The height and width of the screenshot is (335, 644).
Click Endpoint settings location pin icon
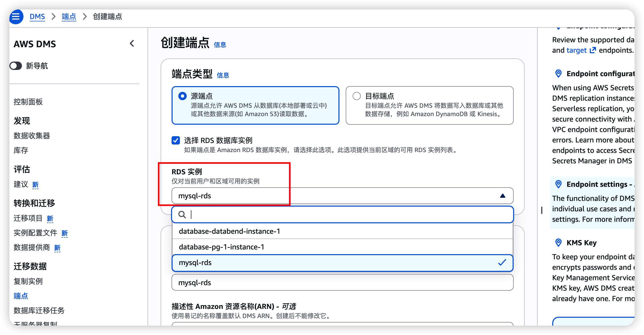(x=558, y=184)
